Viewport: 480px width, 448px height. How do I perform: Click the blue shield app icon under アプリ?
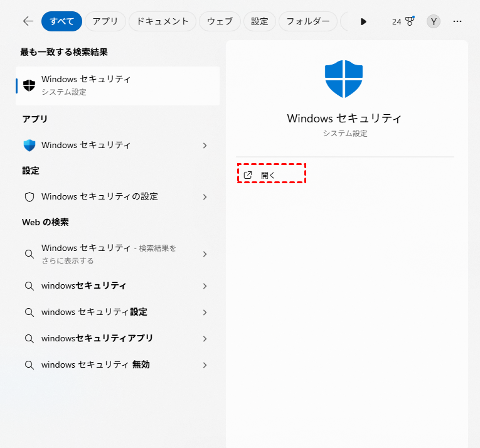coord(29,145)
